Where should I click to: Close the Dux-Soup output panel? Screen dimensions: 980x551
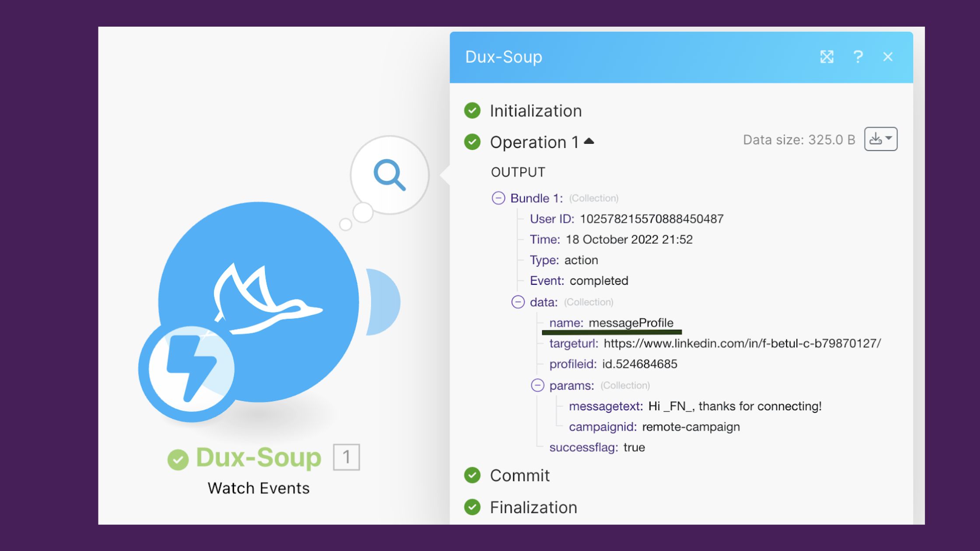pos(888,57)
